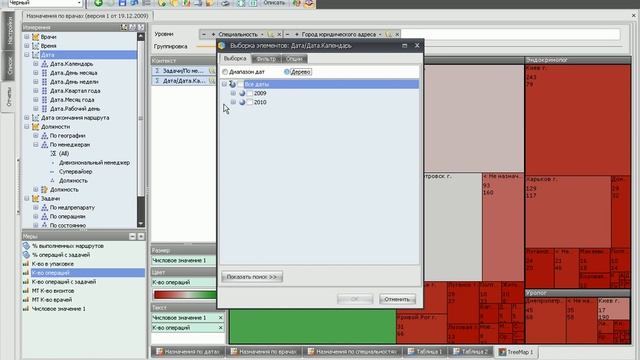Select the (All) level item
The width and height of the screenshot is (640, 360).
[64, 153]
